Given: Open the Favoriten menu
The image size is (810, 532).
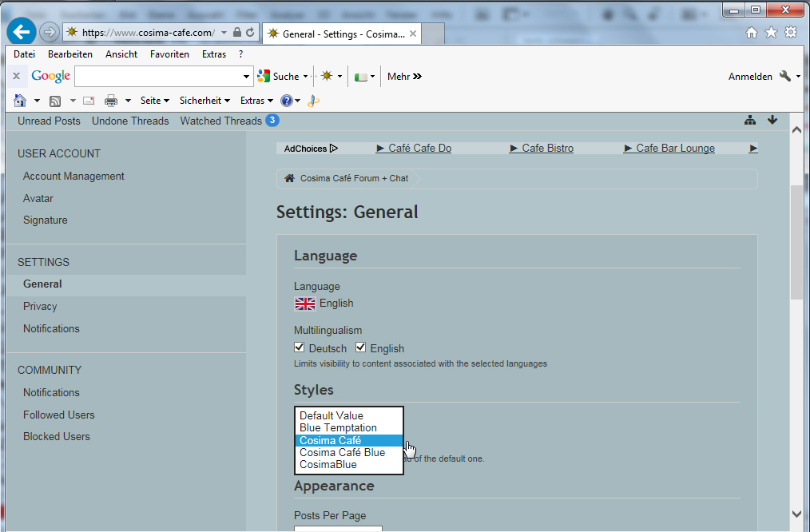Looking at the screenshot, I should point(169,54).
